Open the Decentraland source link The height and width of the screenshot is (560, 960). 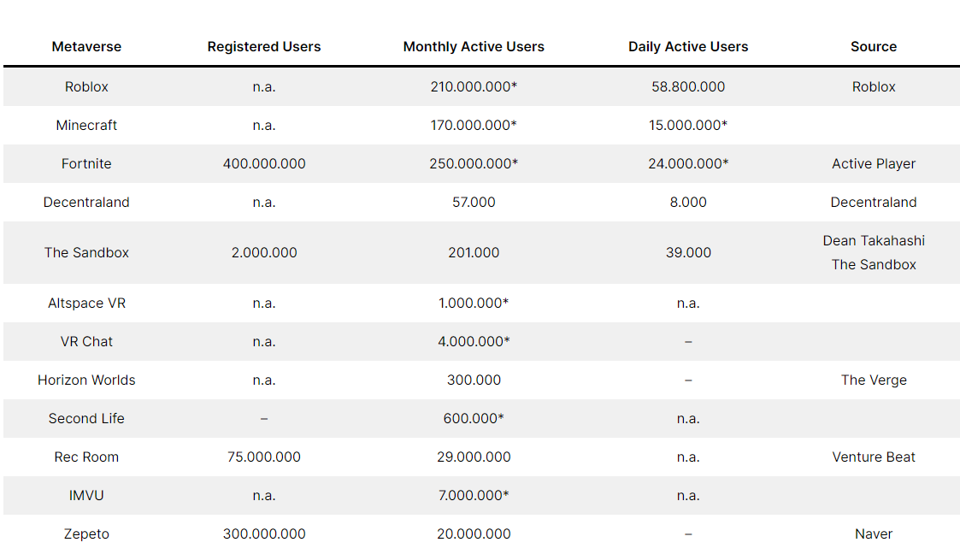(874, 203)
